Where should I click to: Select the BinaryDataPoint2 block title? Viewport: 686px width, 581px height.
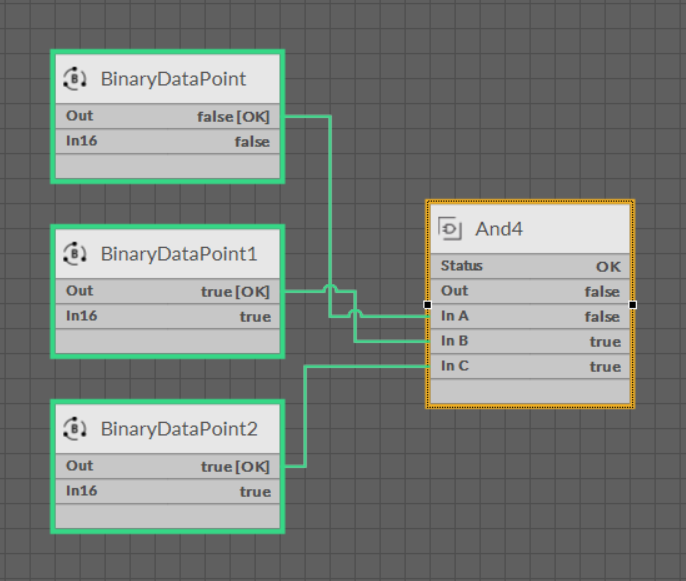179,429
